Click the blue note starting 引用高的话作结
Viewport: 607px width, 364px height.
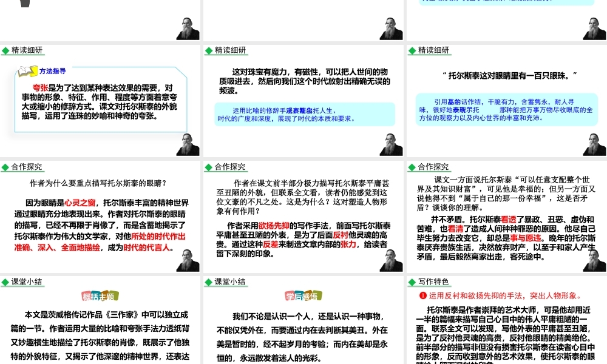click(507, 110)
